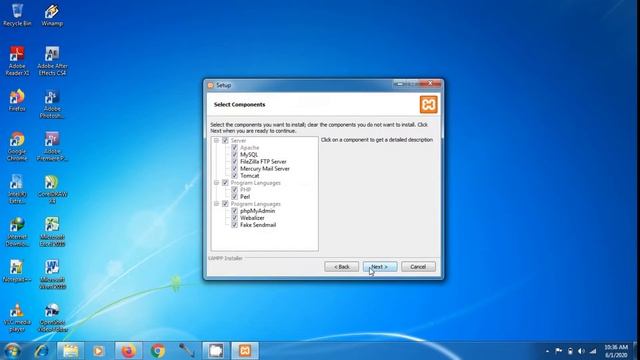Image resolution: width=640 pixels, height=360 pixels.
Task: Toggle the PHP component checkbox
Action: [234, 190]
